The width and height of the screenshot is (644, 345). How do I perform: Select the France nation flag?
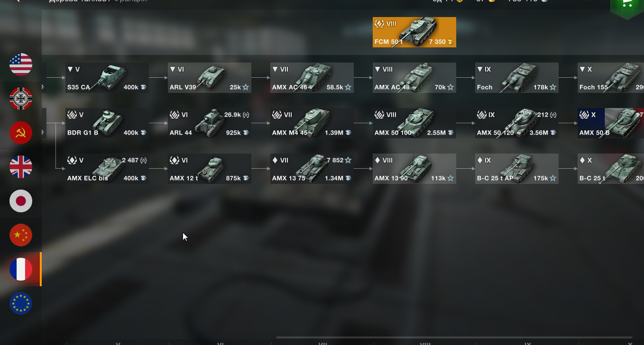pyautogui.click(x=21, y=269)
